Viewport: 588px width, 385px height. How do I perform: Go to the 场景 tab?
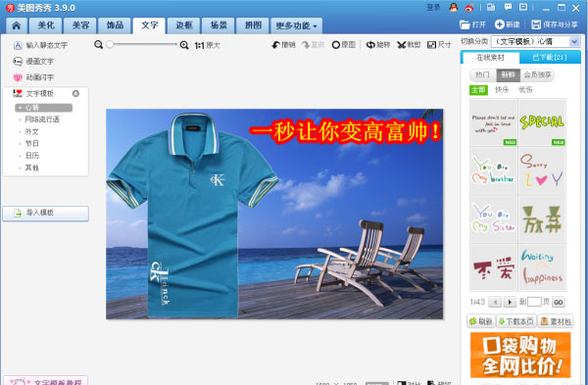(x=219, y=25)
